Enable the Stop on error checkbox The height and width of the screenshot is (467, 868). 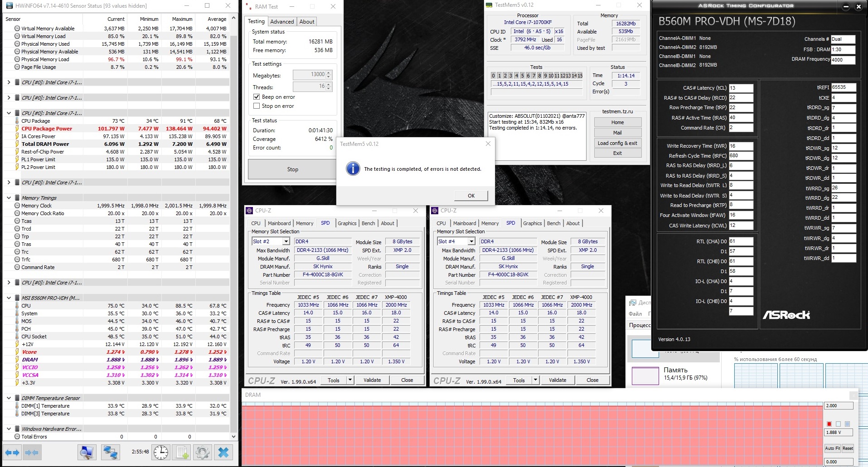tap(257, 106)
